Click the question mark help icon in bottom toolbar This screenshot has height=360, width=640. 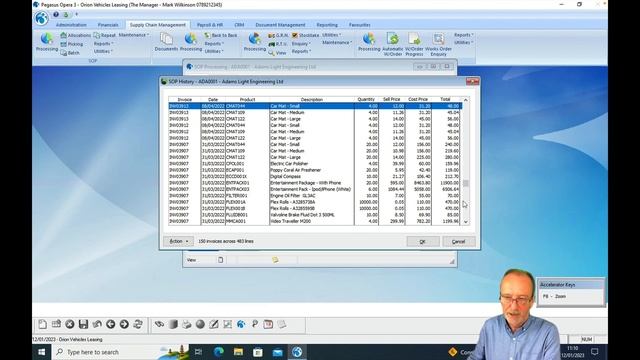[255, 324]
